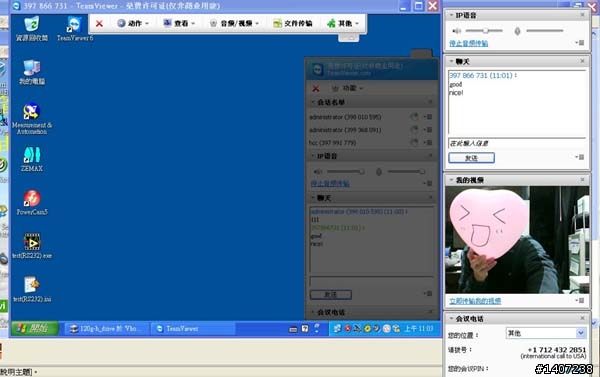Select administrator (399 368 091) session entry

tap(345, 130)
